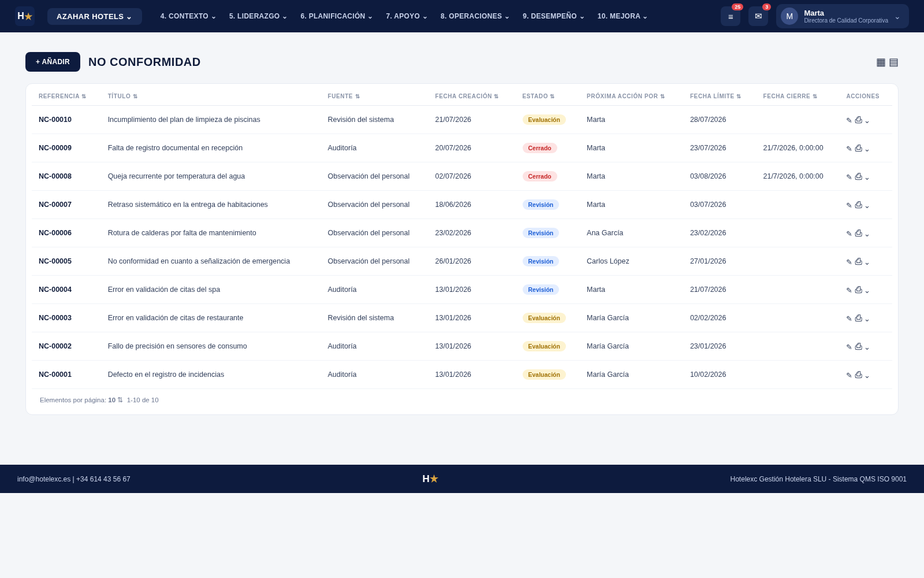
Task: Click the Cerrado badge of NC-00008
Action: point(539,176)
